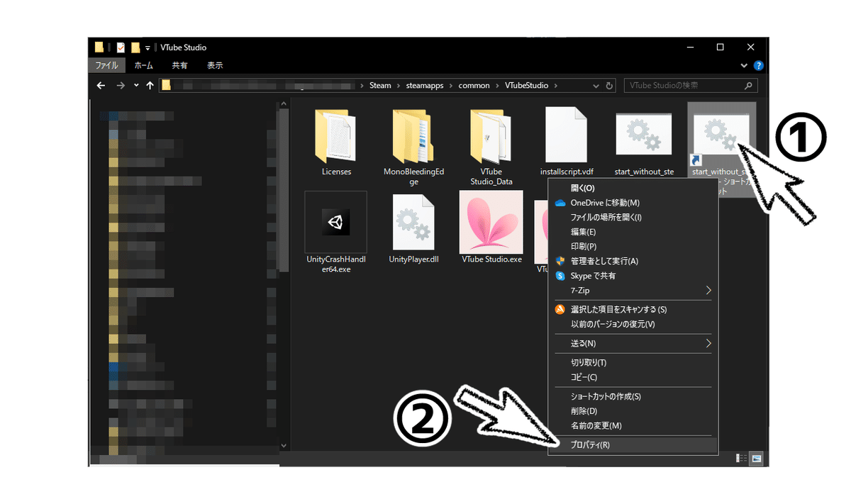The image size is (851, 504).
Task: Switch to details view layout
Action: coord(742,459)
